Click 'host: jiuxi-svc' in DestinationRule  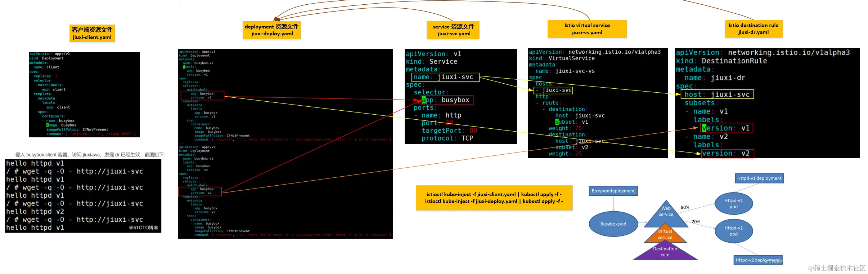pos(717,94)
